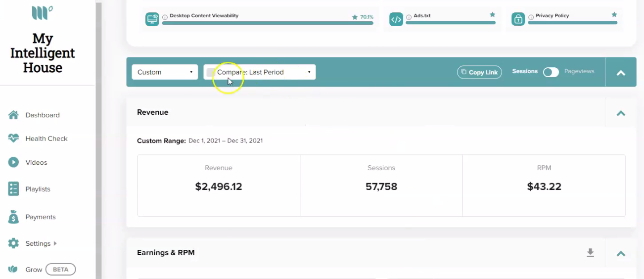Toggle Sessions and Pageviews switch

tap(551, 72)
